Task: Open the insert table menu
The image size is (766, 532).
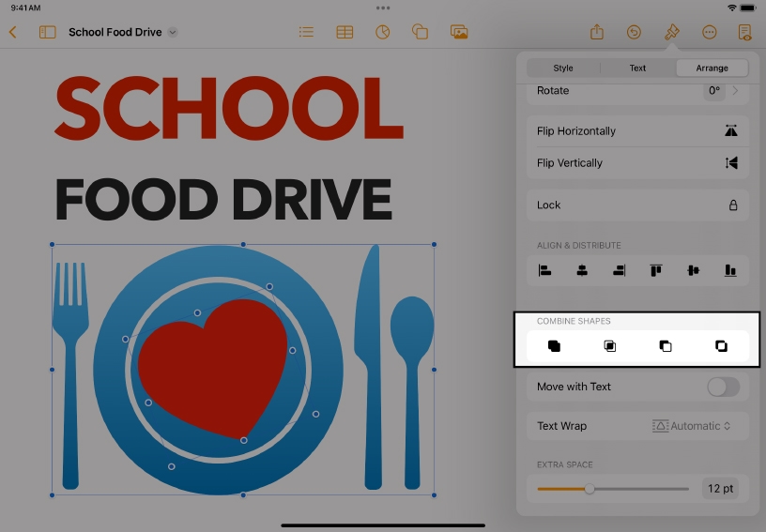Action: click(x=345, y=32)
